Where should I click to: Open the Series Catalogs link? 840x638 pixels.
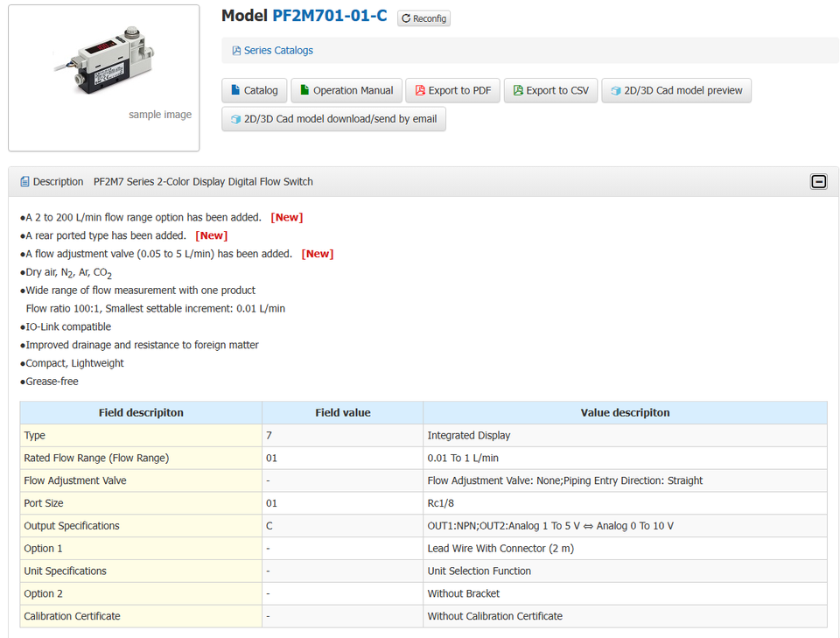pyautogui.click(x=278, y=51)
